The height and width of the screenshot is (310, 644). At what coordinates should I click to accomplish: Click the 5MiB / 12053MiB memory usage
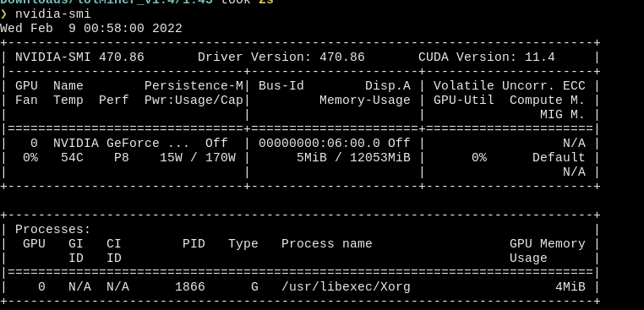353,158
